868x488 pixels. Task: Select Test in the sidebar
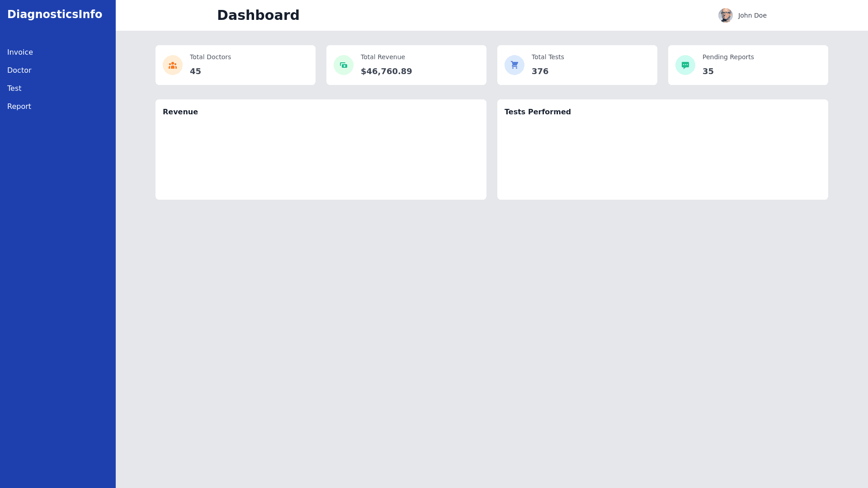pyautogui.click(x=14, y=89)
